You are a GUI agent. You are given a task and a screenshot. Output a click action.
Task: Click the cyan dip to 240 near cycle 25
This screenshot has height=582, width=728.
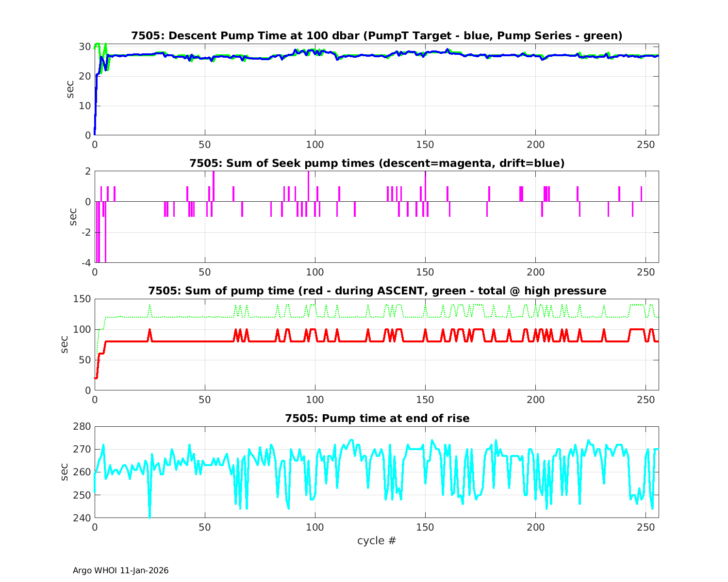click(149, 515)
